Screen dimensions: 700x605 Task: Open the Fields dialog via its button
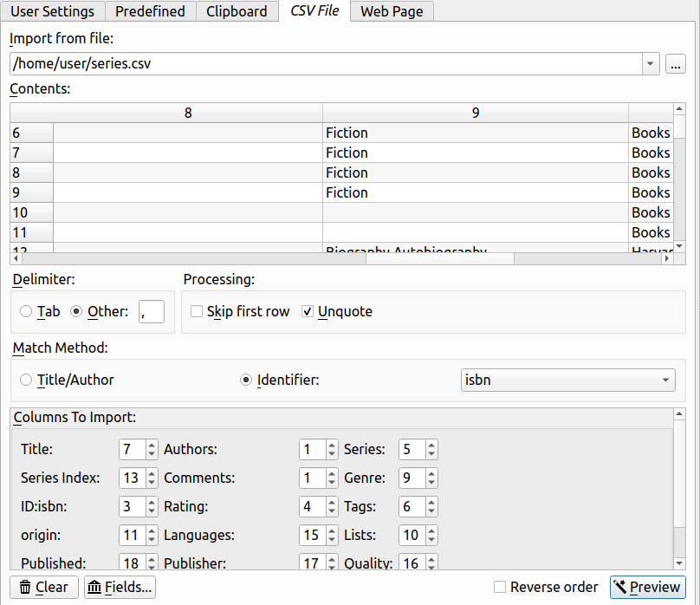pyautogui.click(x=120, y=588)
